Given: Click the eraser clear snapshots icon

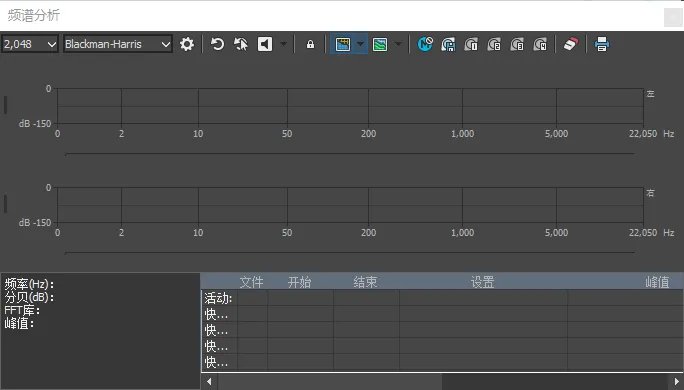Looking at the screenshot, I should pos(571,44).
